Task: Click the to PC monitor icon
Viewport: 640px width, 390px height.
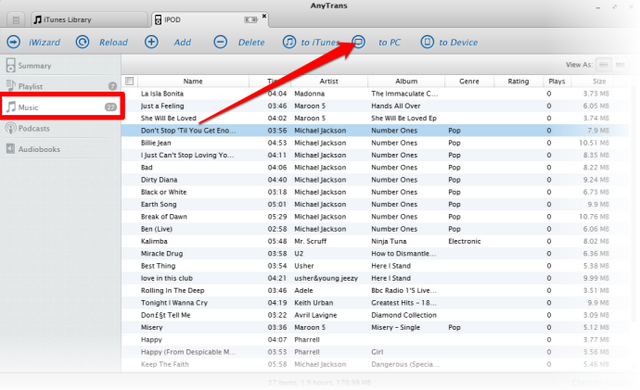Action: tap(358, 42)
